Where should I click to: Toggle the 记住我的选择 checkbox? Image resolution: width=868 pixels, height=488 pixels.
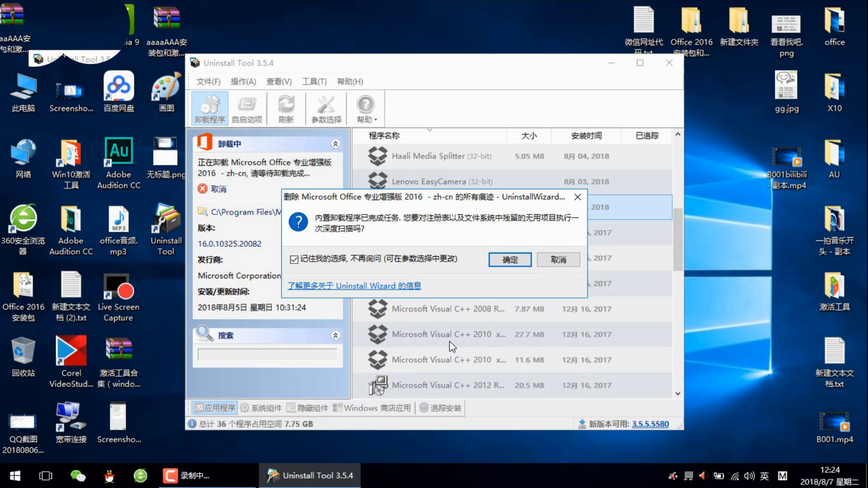294,259
